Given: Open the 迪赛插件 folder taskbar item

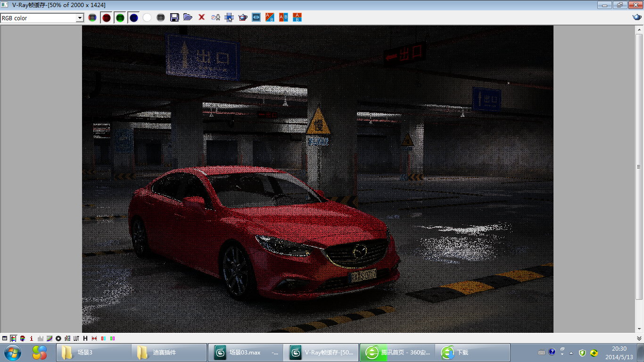Looking at the screenshot, I should pyautogui.click(x=169, y=353).
